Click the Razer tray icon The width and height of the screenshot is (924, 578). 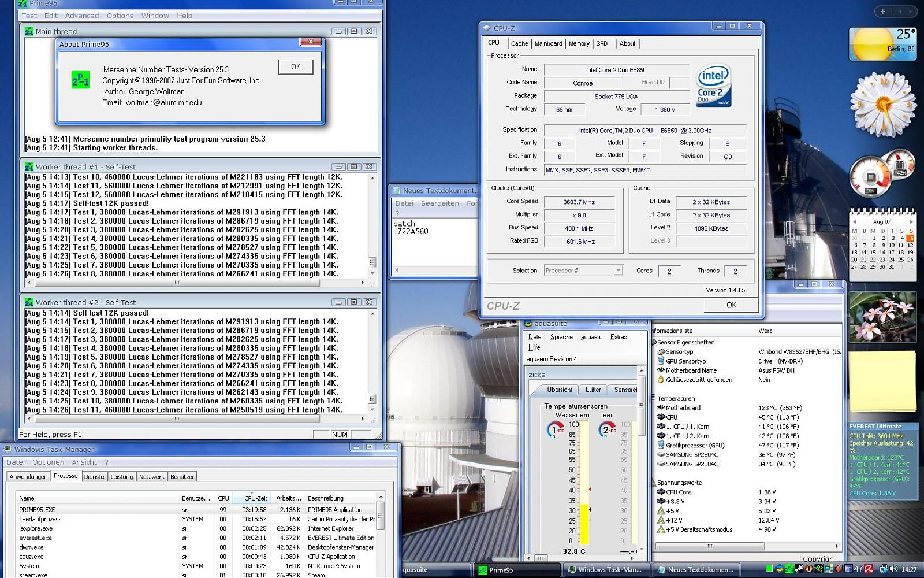[x=819, y=569]
